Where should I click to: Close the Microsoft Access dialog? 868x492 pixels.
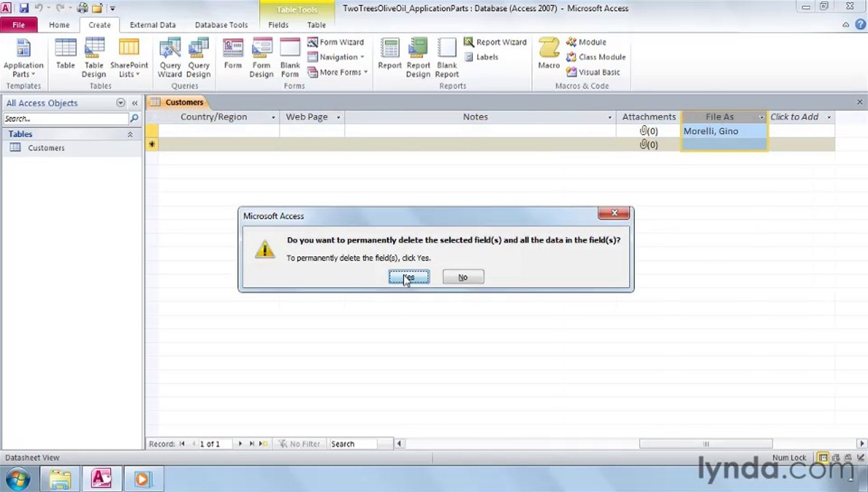(x=614, y=214)
